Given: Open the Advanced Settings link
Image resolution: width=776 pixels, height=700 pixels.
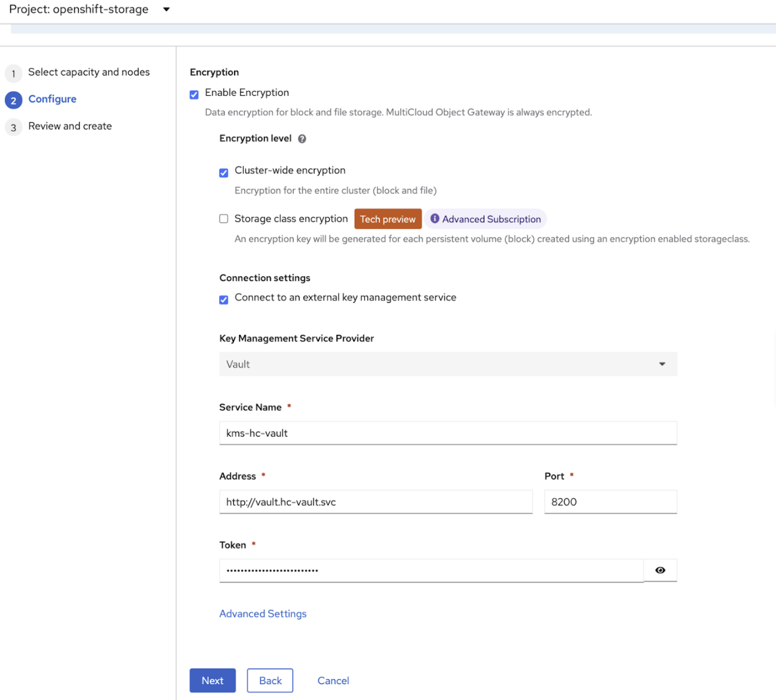Looking at the screenshot, I should 263,614.
